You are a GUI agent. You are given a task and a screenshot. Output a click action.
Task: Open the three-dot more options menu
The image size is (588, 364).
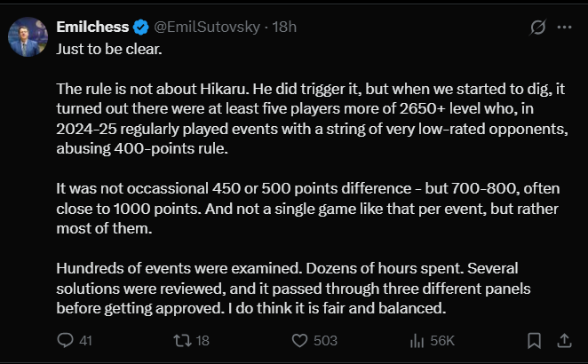(x=564, y=28)
